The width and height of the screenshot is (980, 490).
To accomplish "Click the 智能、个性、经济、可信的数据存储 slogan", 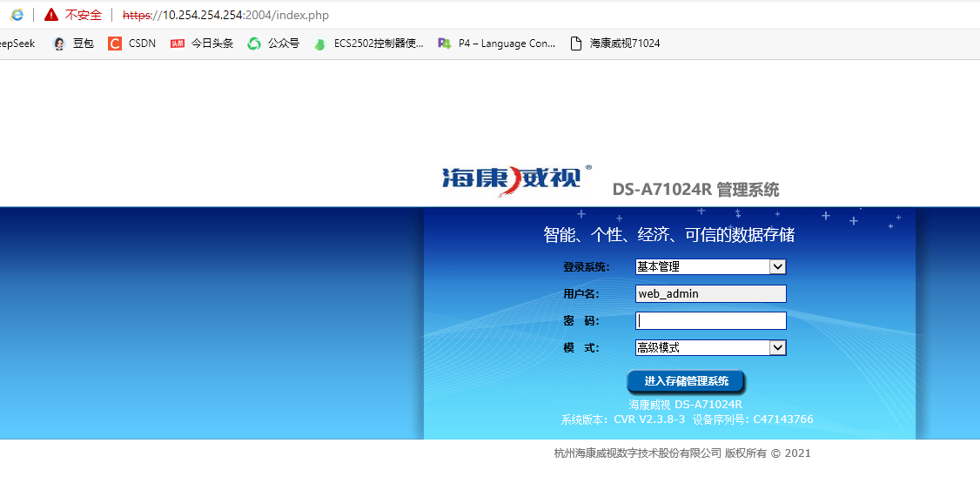I will pos(668,235).
